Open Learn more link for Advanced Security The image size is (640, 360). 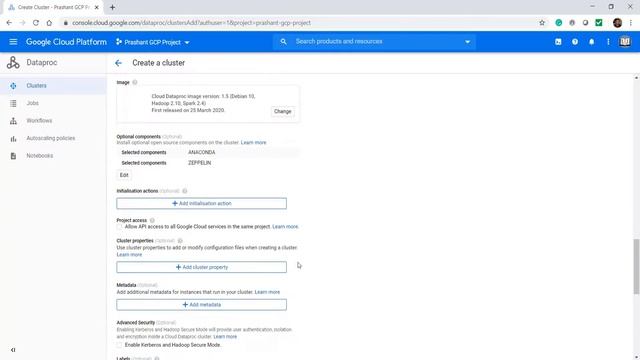click(225, 337)
